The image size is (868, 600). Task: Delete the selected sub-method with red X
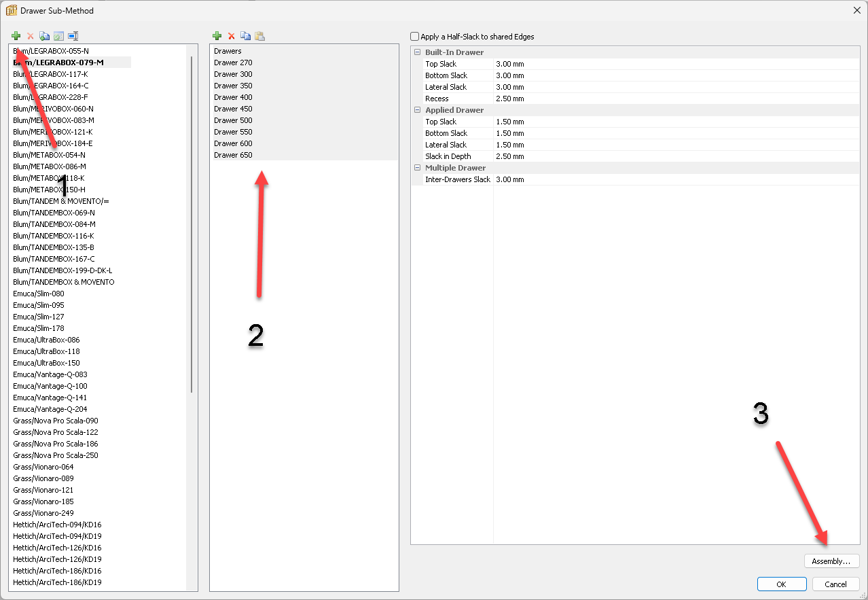[30, 36]
